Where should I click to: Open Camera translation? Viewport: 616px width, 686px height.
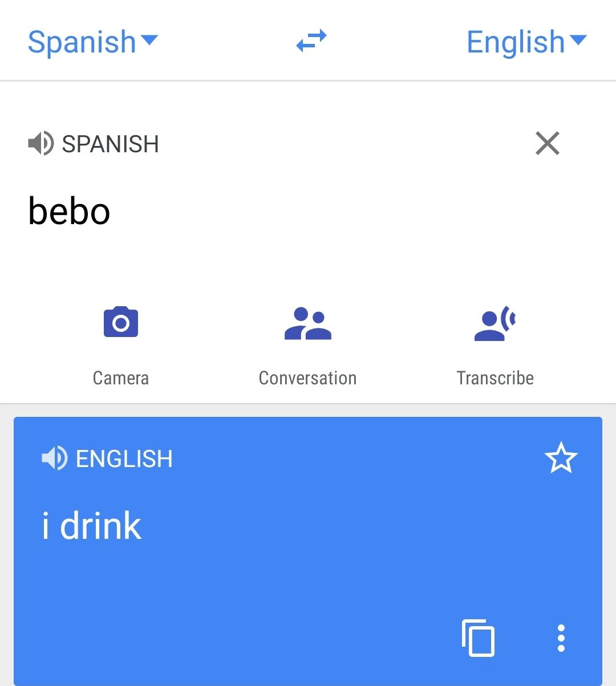point(121,323)
